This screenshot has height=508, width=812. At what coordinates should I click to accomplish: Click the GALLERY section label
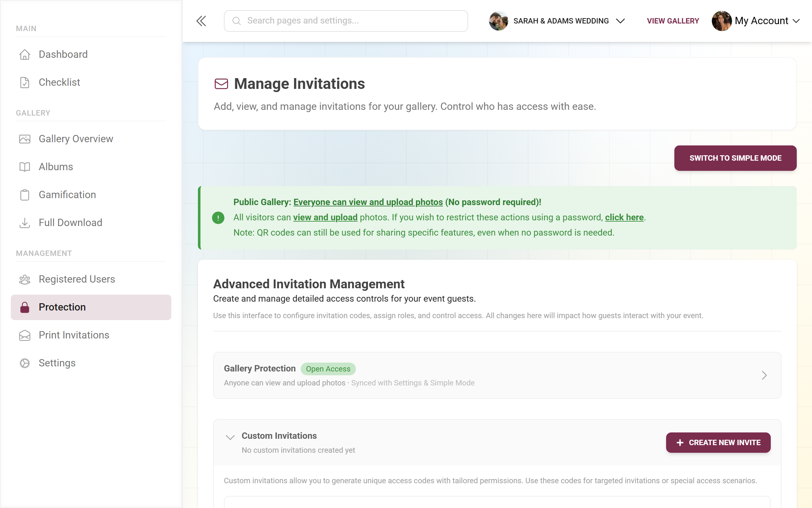[33, 113]
